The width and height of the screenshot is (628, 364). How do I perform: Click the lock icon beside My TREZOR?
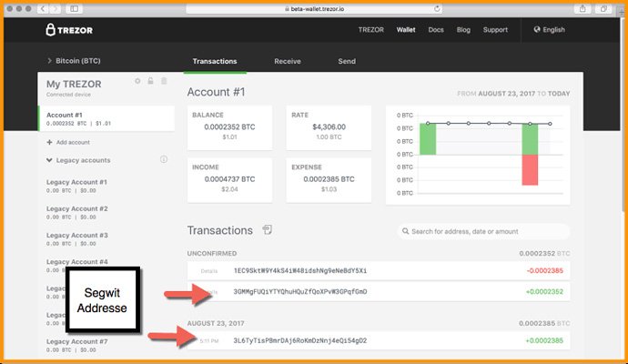tap(150, 81)
